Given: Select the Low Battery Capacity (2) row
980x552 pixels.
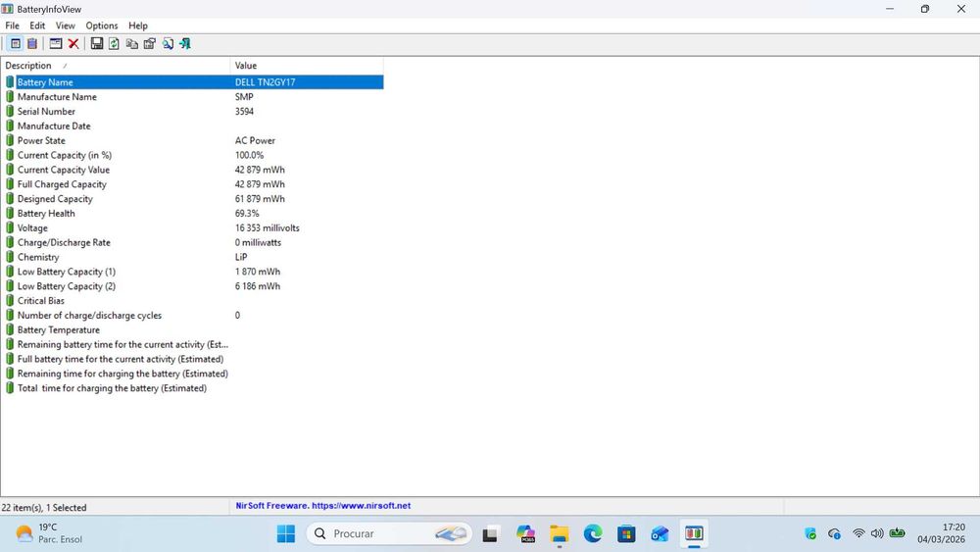Looking at the screenshot, I should [194, 286].
